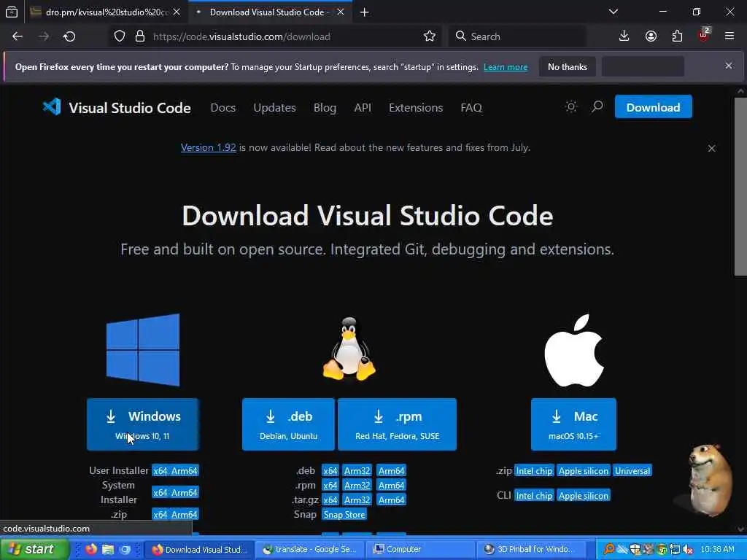Screen dimensions: 747x560
Task: Open the Firefox View icon
Action: point(12,12)
